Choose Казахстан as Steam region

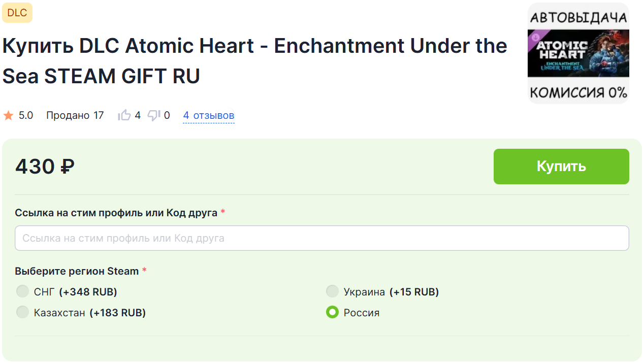22,312
